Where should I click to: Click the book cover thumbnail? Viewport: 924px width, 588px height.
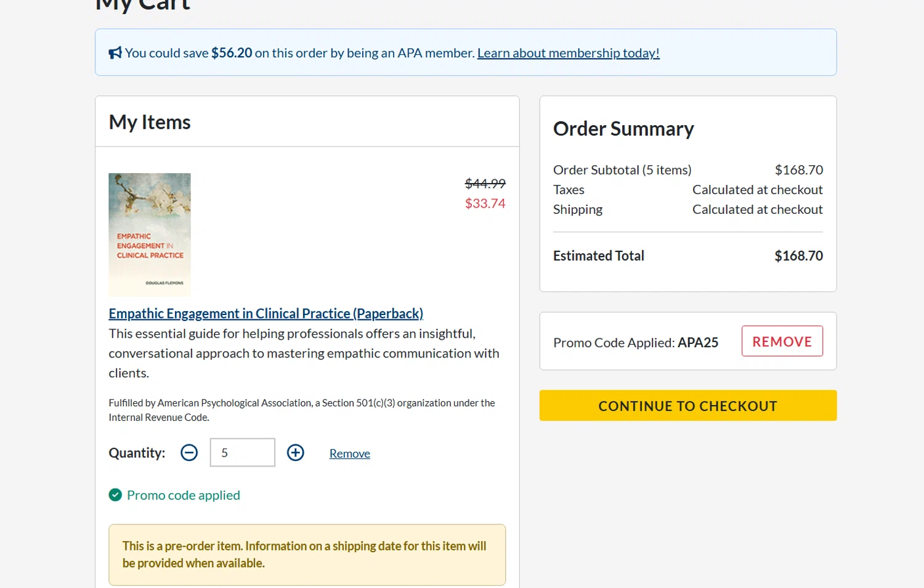click(x=150, y=235)
